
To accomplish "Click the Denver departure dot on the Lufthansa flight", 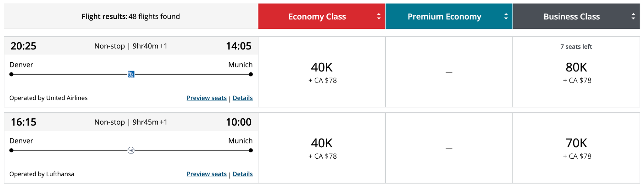I will coord(11,150).
